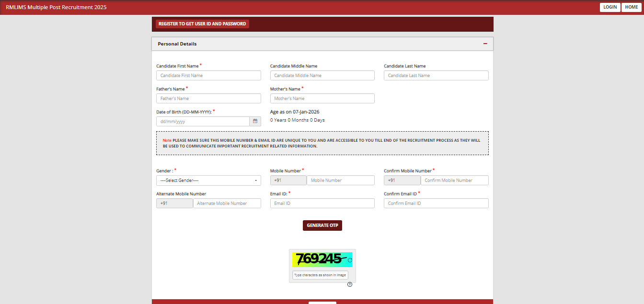Select the Candidate Last Name field
This screenshot has width=644, height=304.
[436, 75]
